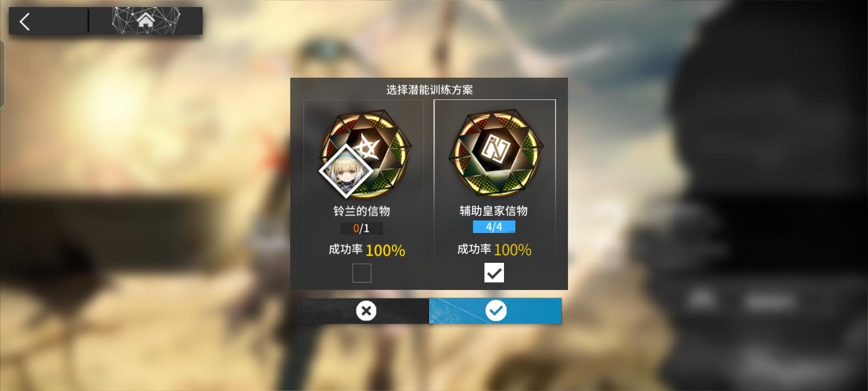Click the blue 4/4 quantity bar
The width and height of the screenshot is (868, 391).
click(494, 226)
